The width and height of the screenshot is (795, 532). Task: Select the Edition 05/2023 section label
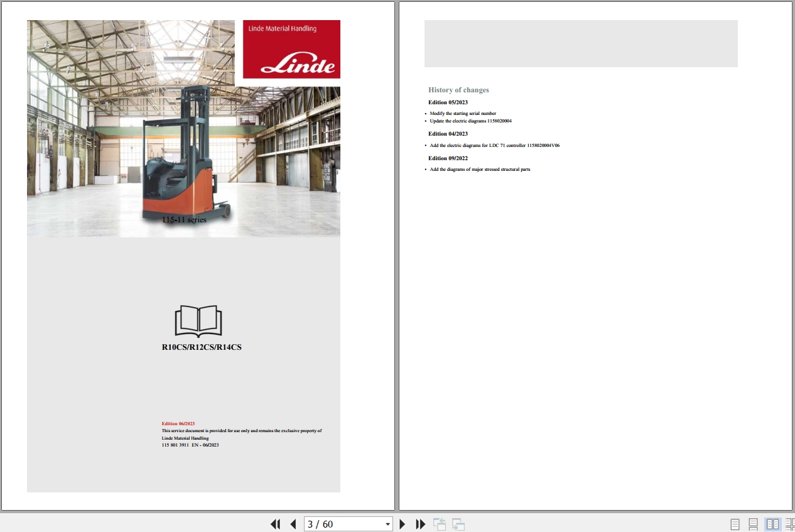448,102
